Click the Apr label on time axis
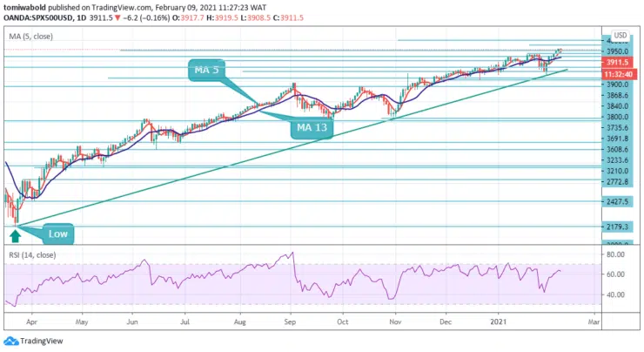This screenshot has width=644, height=352. point(33,320)
